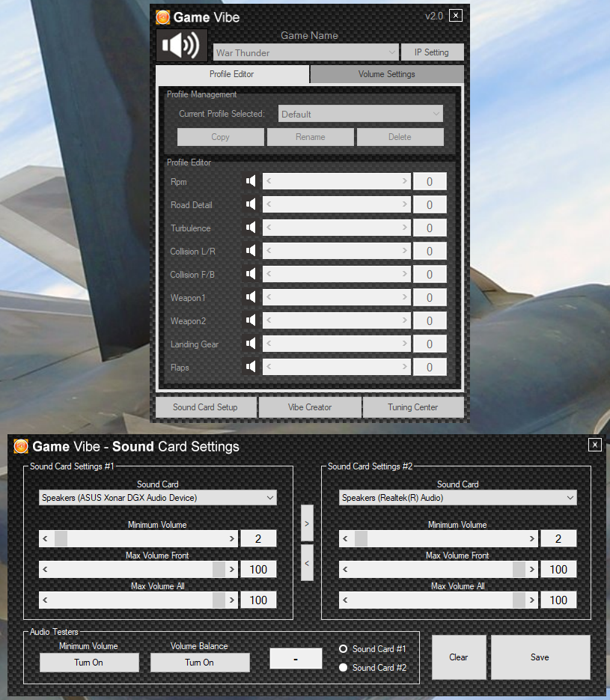
Task: Turn On the Volume Balance audio tester
Action: click(199, 663)
